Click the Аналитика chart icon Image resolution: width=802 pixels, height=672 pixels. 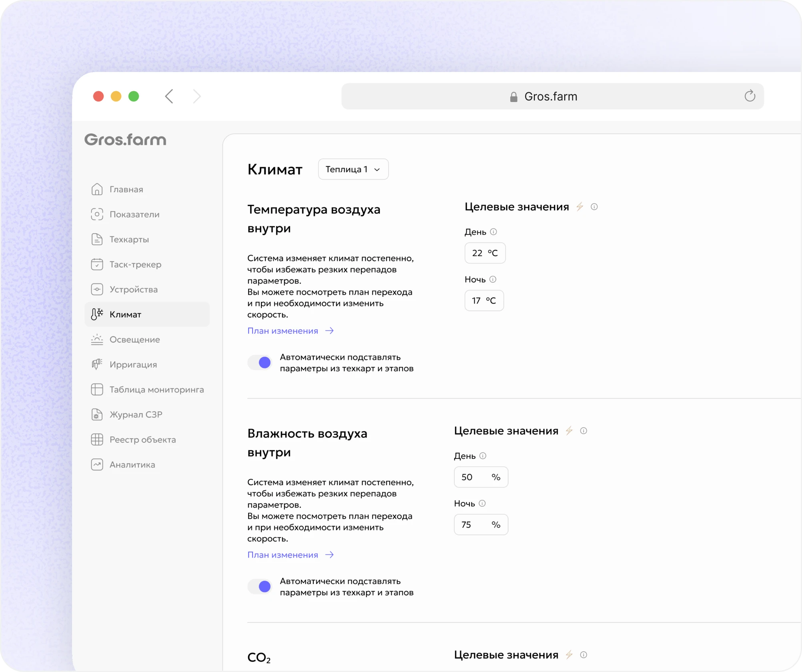[x=97, y=465]
